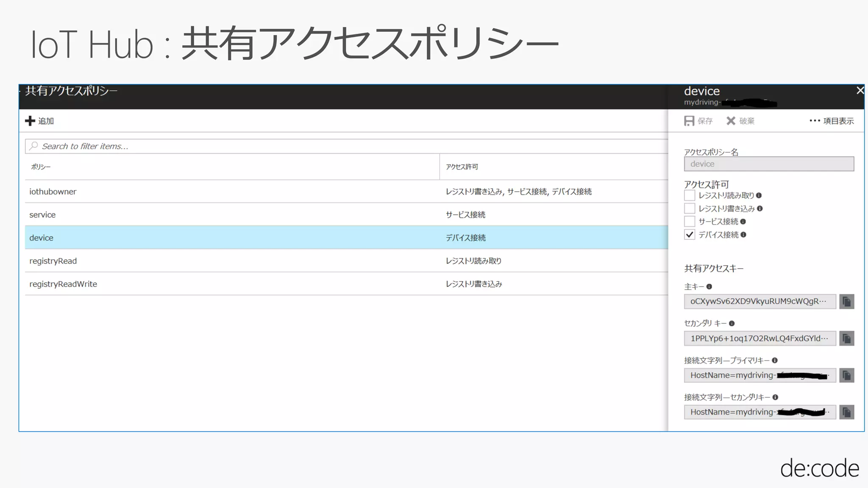Select the iothubowner policy row

[x=53, y=191]
